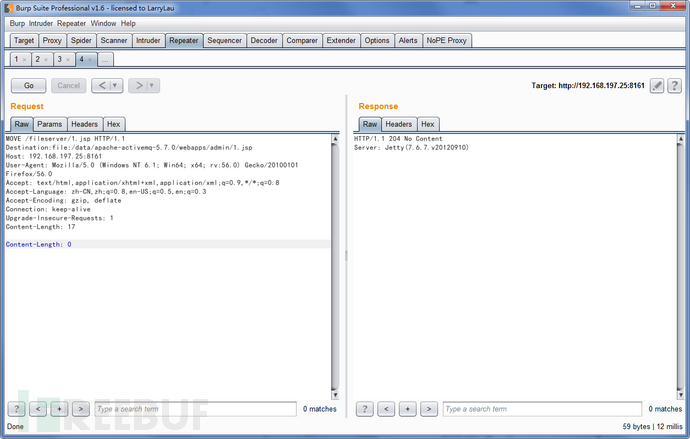The image size is (690, 439).
Task: Switch to the Target tab
Action: 24,40
